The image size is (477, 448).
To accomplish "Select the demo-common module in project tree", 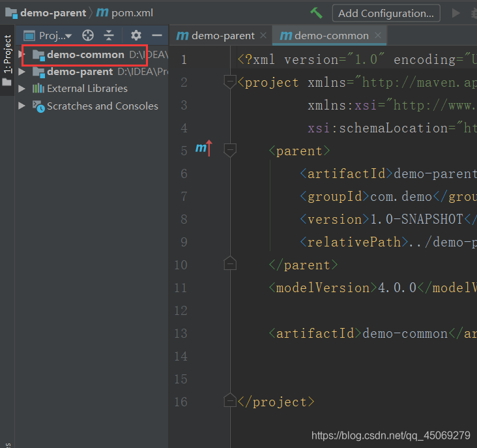I will click(85, 55).
